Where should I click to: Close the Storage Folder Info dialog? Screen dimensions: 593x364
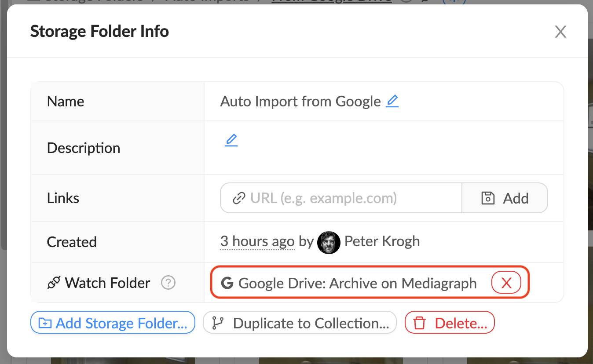tap(560, 32)
